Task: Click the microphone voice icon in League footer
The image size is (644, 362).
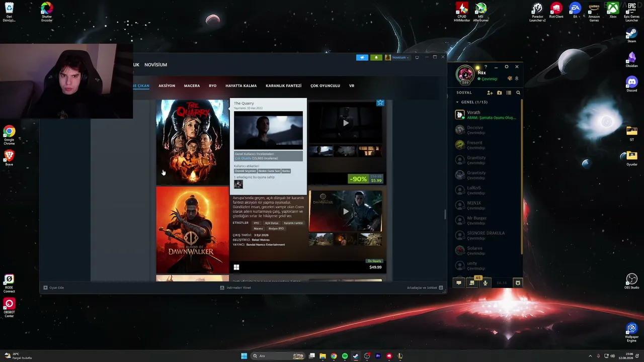Action: (485, 283)
